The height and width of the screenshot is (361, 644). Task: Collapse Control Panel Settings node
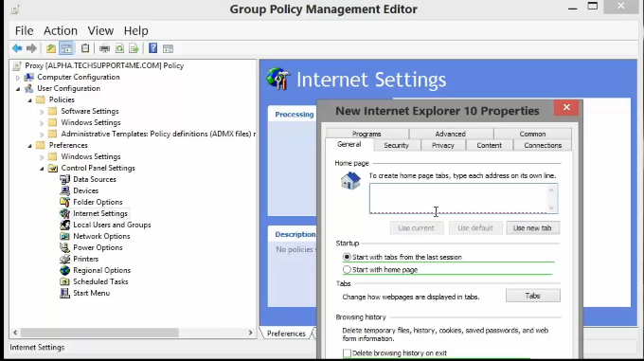(42, 169)
